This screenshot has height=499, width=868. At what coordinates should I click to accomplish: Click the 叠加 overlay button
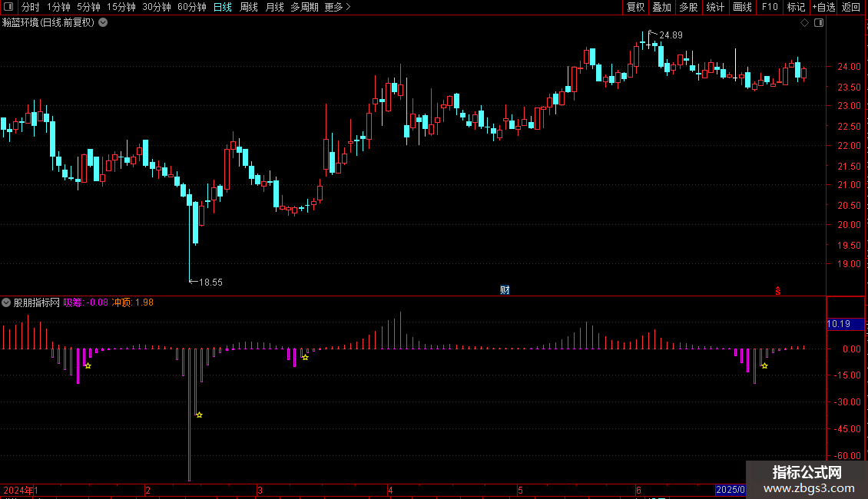click(661, 7)
